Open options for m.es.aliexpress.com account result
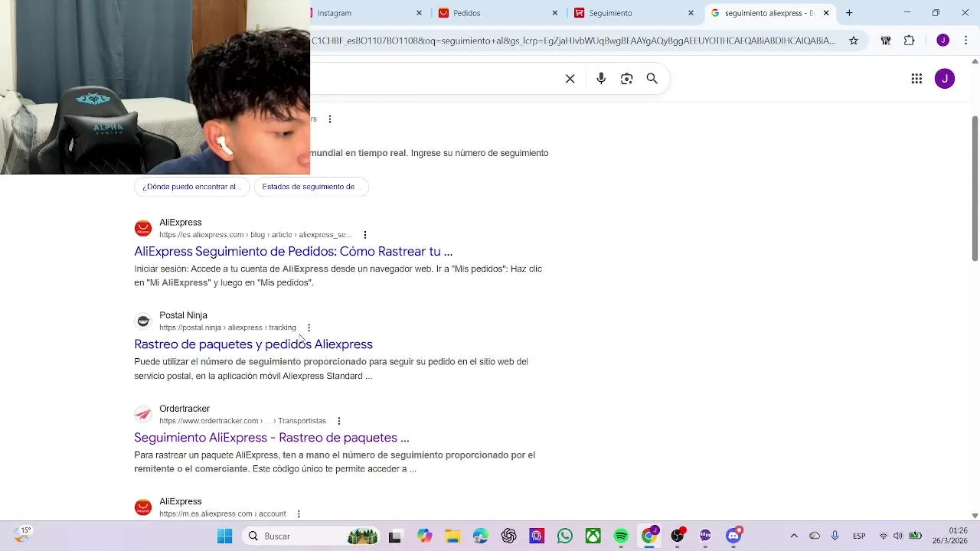The height and width of the screenshot is (551, 980). click(299, 514)
